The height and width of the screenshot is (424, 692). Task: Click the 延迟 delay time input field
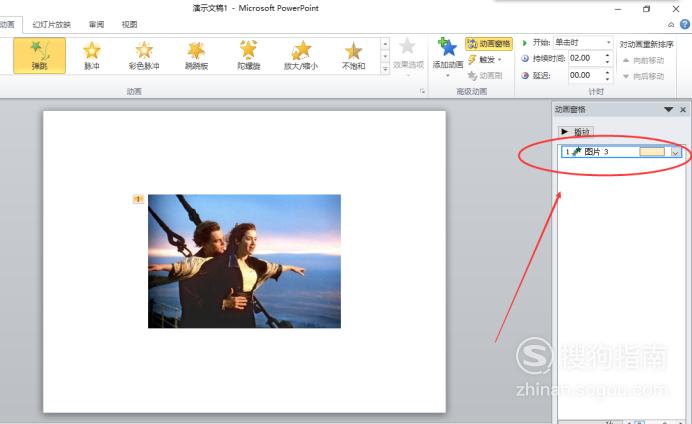[x=586, y=75]
